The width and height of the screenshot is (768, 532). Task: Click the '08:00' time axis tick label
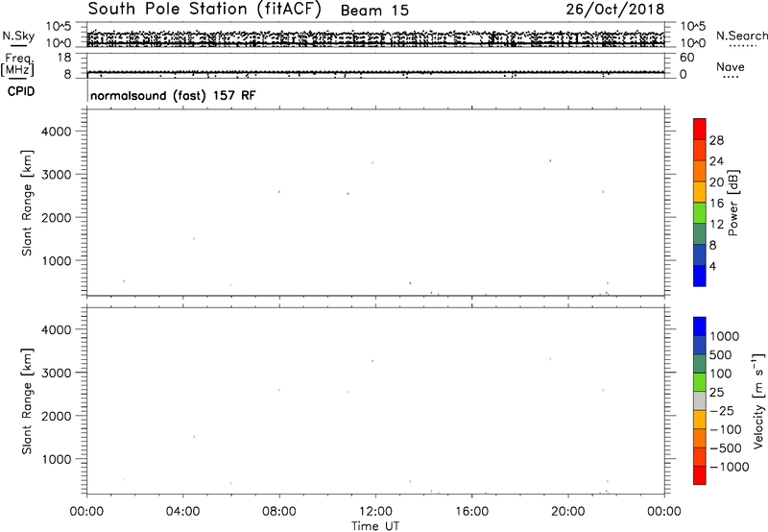(279, 512)
